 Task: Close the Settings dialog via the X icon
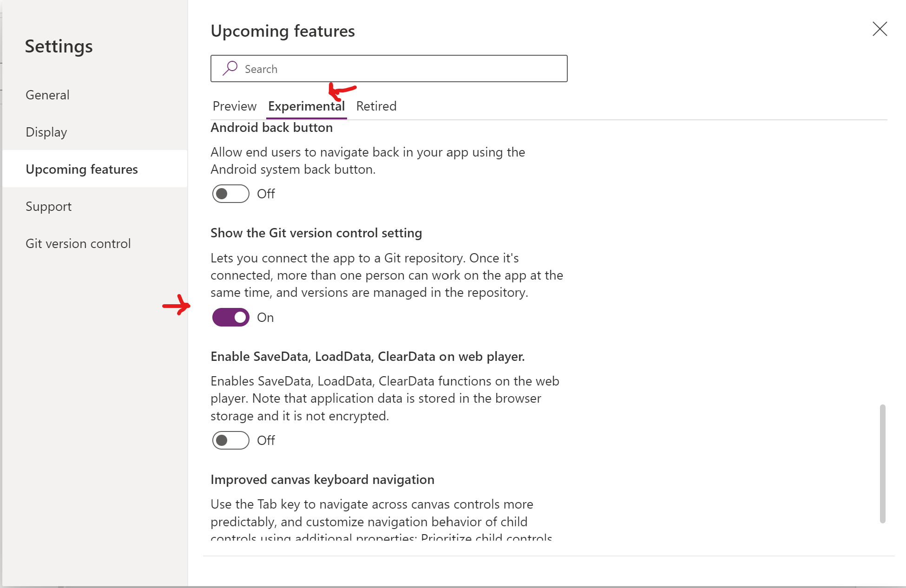[880, 29]
